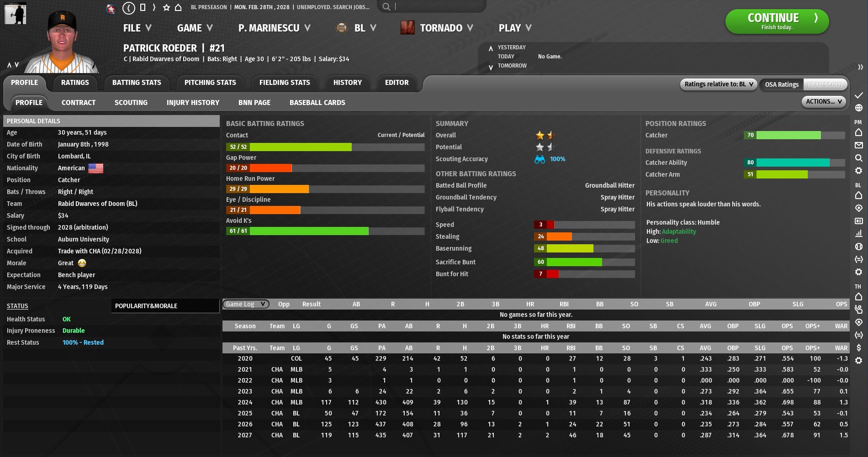Switch ratings to Head Scout

point(825,84)
